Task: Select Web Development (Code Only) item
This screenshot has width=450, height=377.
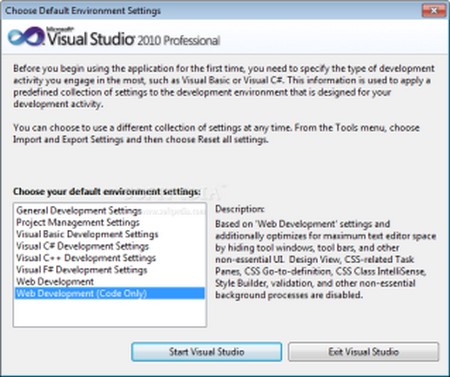Action: coord(110,293)
